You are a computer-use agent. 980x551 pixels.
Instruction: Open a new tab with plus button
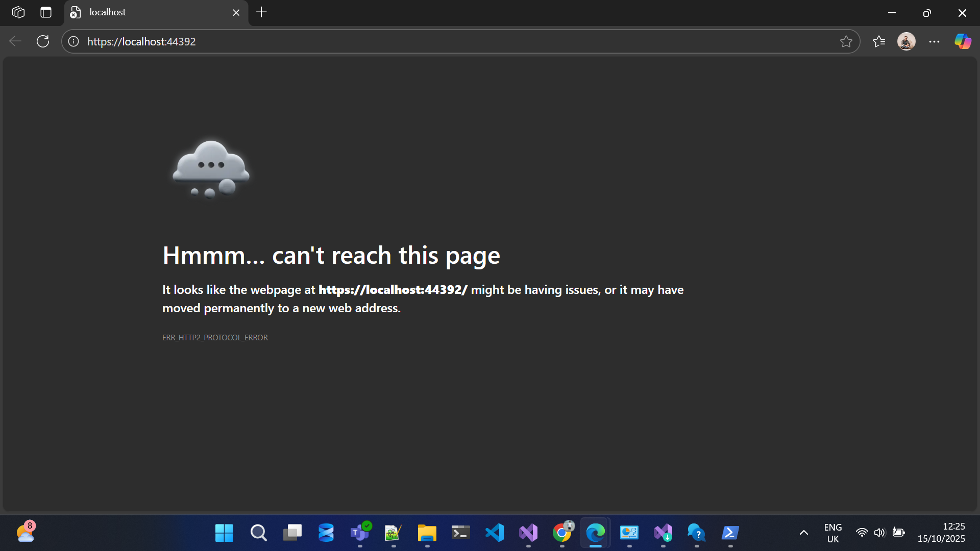[x=261, y=12]
